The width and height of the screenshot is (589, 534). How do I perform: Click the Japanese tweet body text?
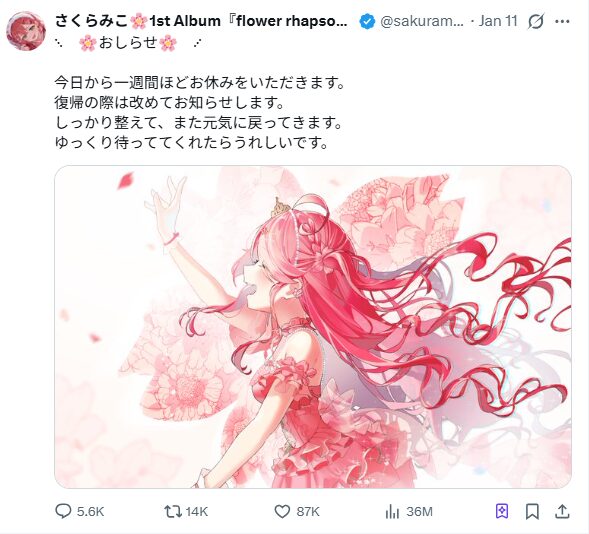tap(199, 112)
